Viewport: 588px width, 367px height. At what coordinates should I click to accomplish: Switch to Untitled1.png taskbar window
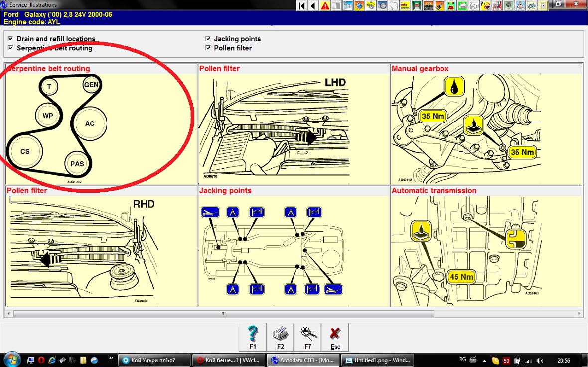(378, 360)
